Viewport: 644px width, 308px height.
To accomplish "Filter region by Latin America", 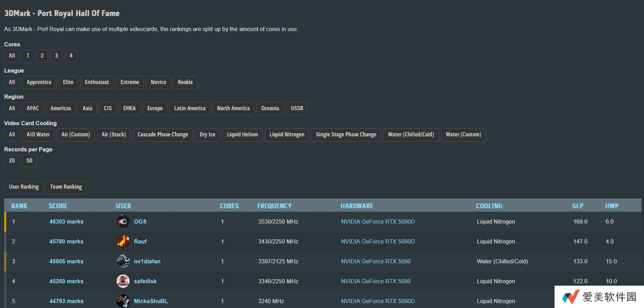I will click(190, 109).
